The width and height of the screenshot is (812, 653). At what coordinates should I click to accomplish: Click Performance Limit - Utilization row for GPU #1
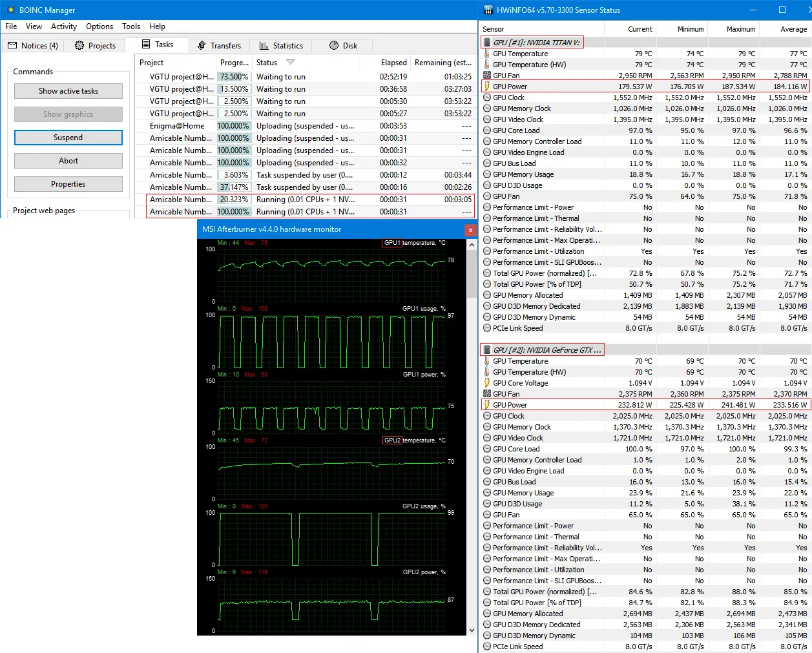(x=646, y=251)
